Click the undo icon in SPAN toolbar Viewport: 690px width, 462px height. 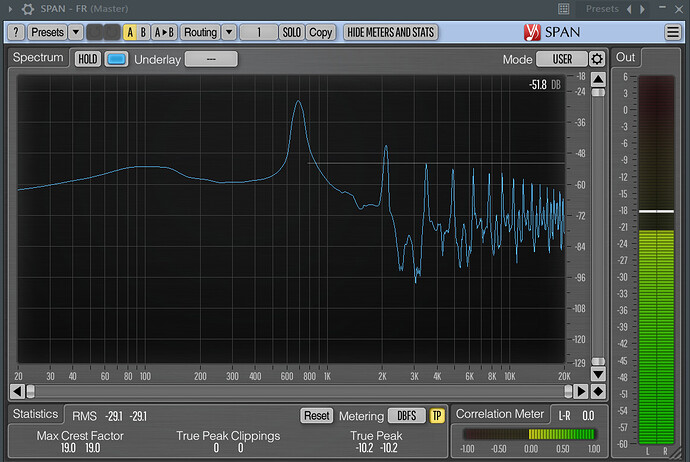pyautogui.click(x=94, y=32)
